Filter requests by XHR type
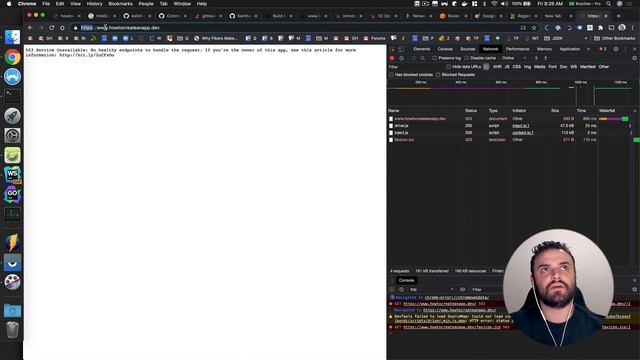 coord(497,67)
